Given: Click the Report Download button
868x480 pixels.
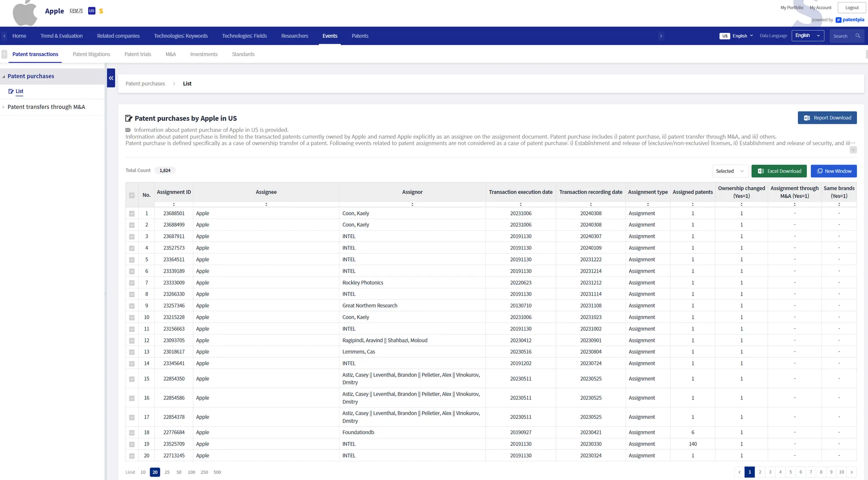Looking at the screenshot, I should (x=827, y=118).
